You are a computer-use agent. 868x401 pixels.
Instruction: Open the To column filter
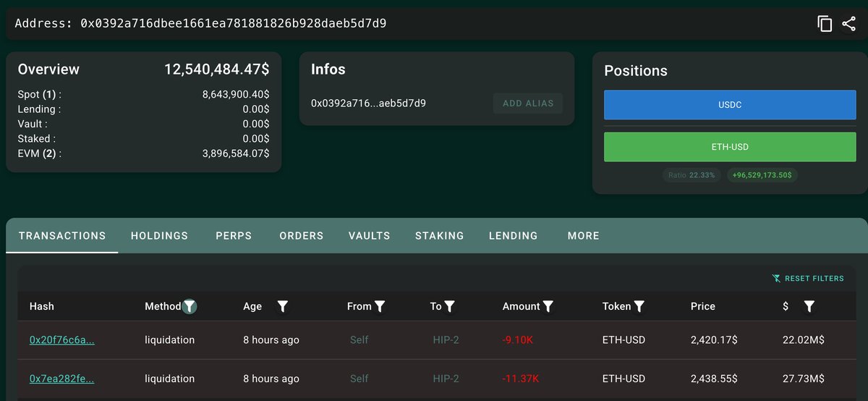[449, 306]
